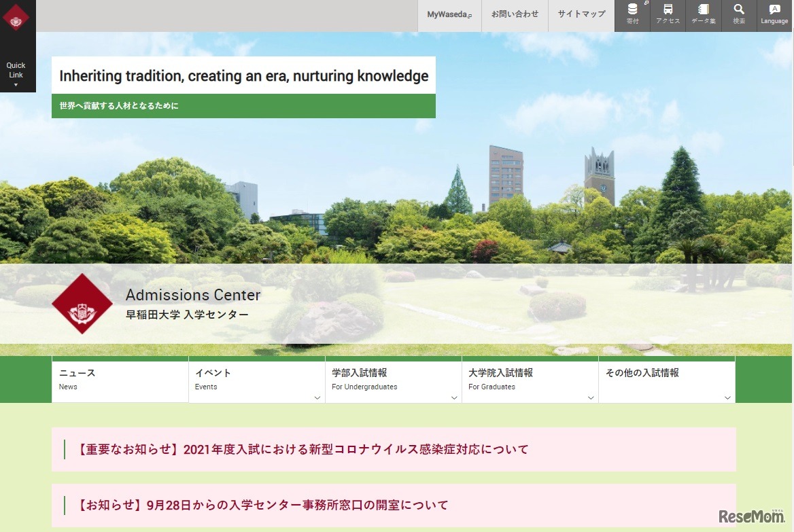Screen dimensions: 794x532
Task: Open campus access (アクセス) icon
Action: [668, 15]
